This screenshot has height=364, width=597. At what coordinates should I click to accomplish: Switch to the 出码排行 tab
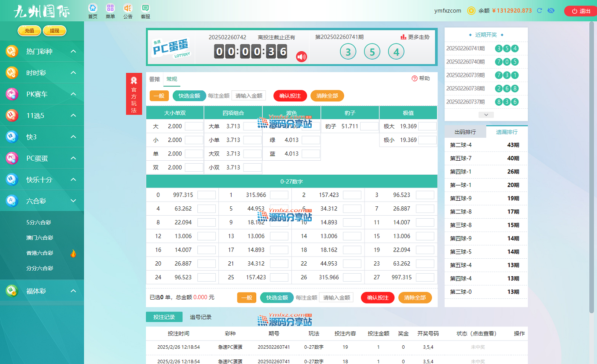(x=465, y=132)
